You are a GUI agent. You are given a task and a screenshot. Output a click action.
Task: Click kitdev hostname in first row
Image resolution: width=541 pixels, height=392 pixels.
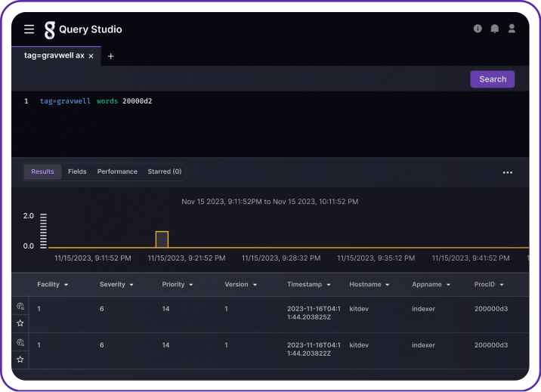tap(359, 309)
